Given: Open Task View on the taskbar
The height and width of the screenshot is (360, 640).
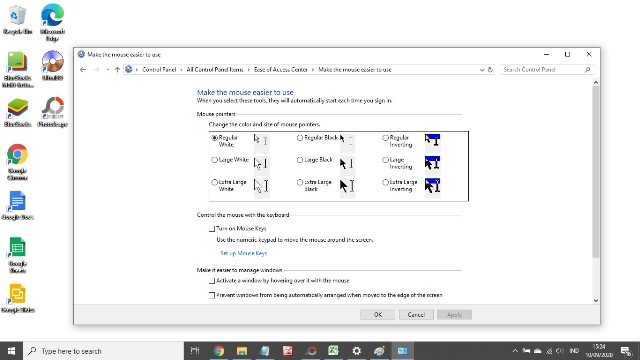Looking at the screenshot, I should [195, 351].
